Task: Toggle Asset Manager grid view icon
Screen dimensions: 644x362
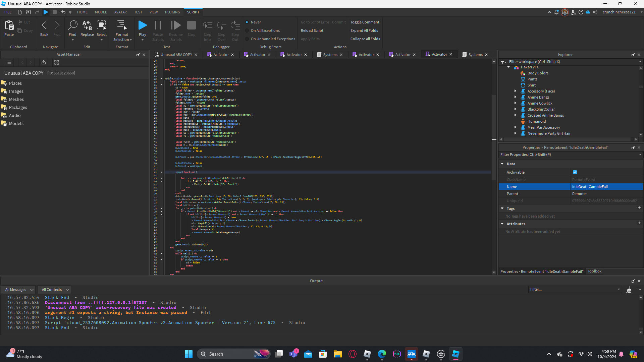Action: click(57, 62)
